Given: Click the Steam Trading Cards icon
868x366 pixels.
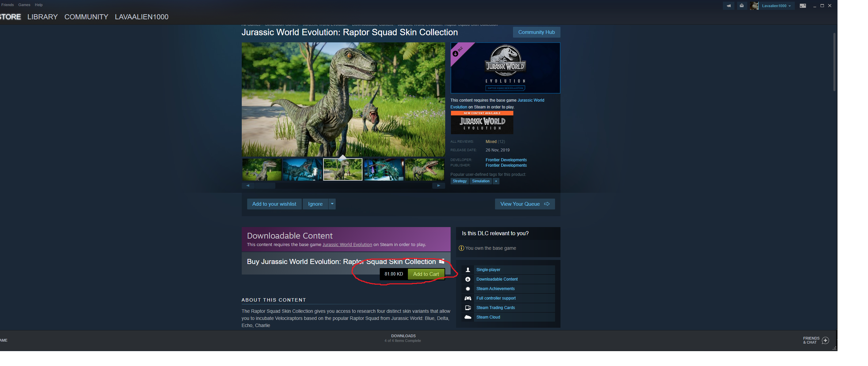Looking at the screenshot, I should 468,308.
